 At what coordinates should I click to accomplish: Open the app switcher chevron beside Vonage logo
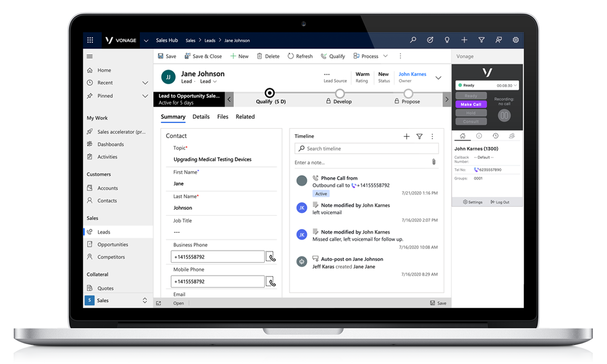(146, 40)
